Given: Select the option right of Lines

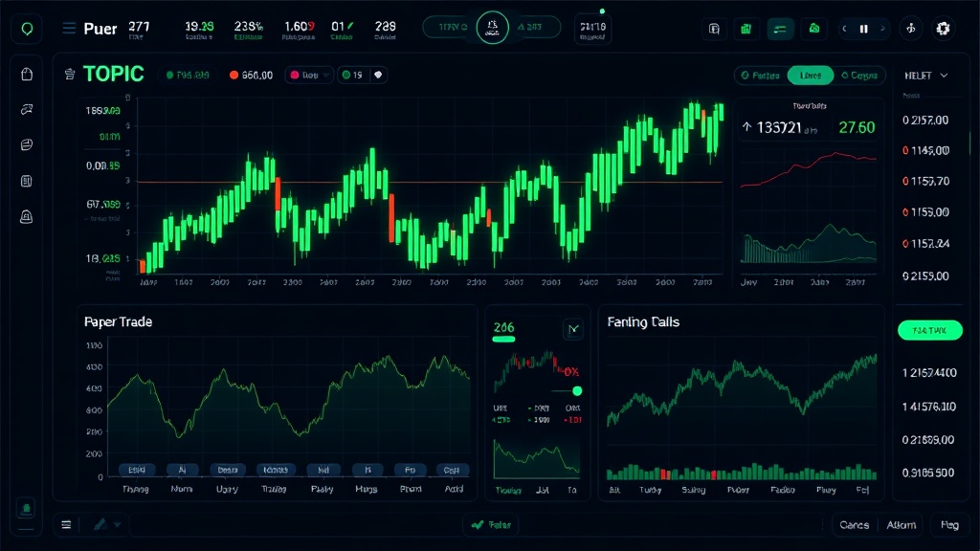Looking at the screenshot, I should 859,76.
